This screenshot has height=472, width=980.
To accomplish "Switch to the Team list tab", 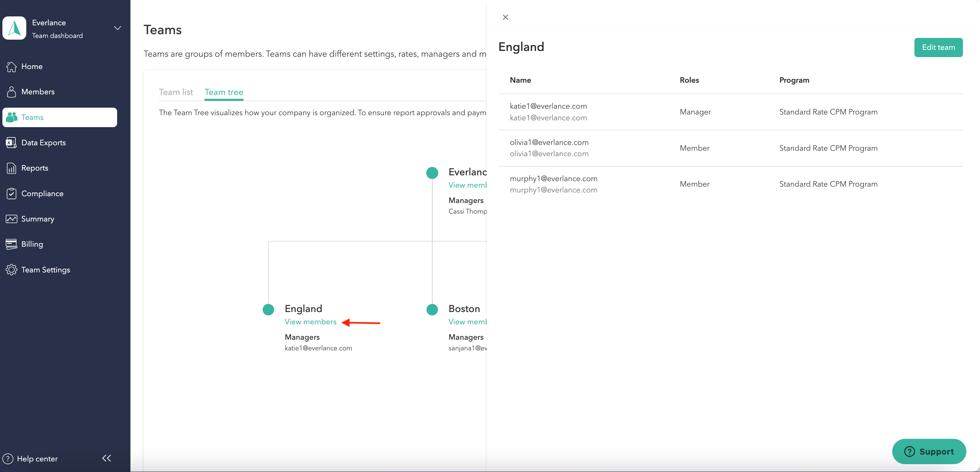I will click(x=176, y=92).
